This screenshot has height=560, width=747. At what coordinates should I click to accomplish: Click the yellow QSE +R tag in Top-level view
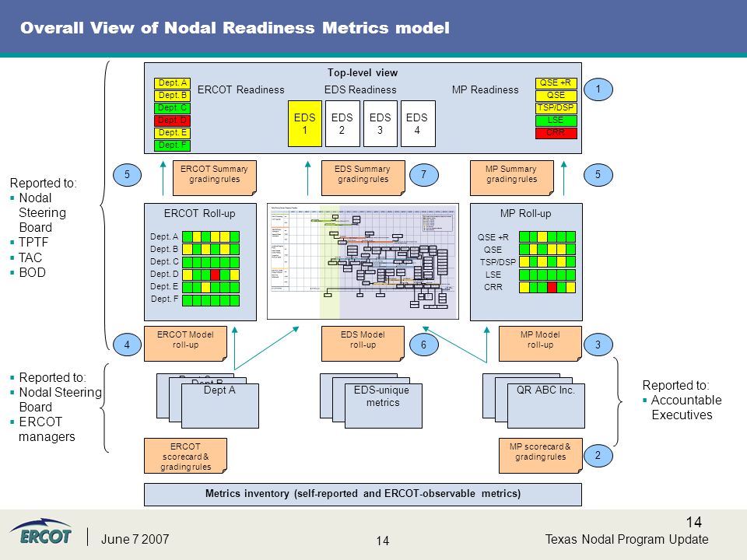click(x=556, y=83)
